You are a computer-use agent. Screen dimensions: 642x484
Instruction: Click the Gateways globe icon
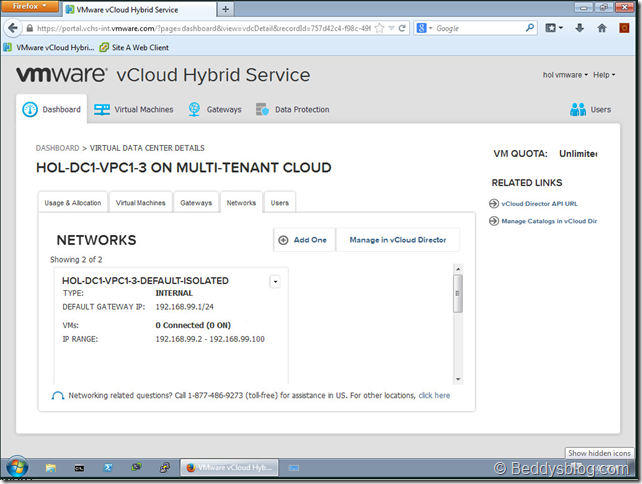point(194,109)
